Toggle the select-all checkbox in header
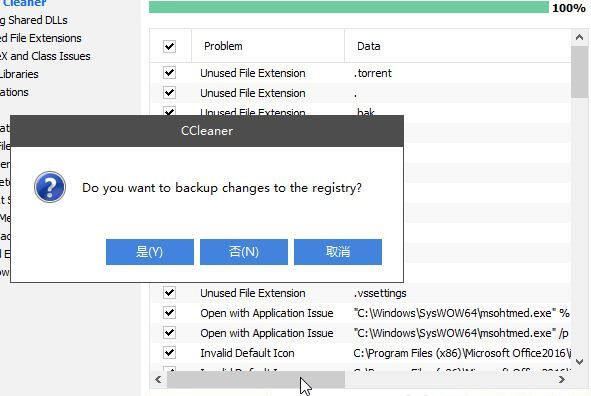 tap(170, 46)
